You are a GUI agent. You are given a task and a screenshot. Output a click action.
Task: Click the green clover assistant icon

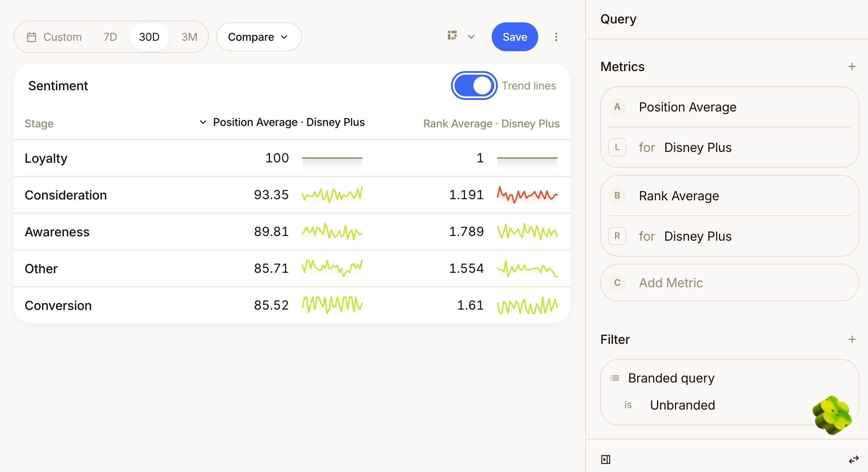tap(832, 415)
